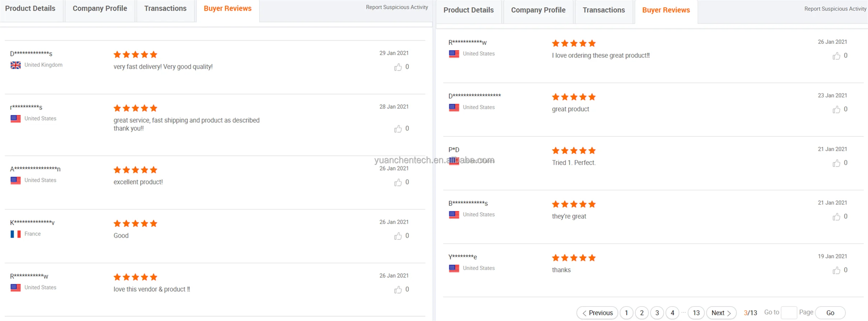Image resolution: width=868 pixels, height=321 pixels.
Task: Like the "excellent product!" review
Action: 398,183
